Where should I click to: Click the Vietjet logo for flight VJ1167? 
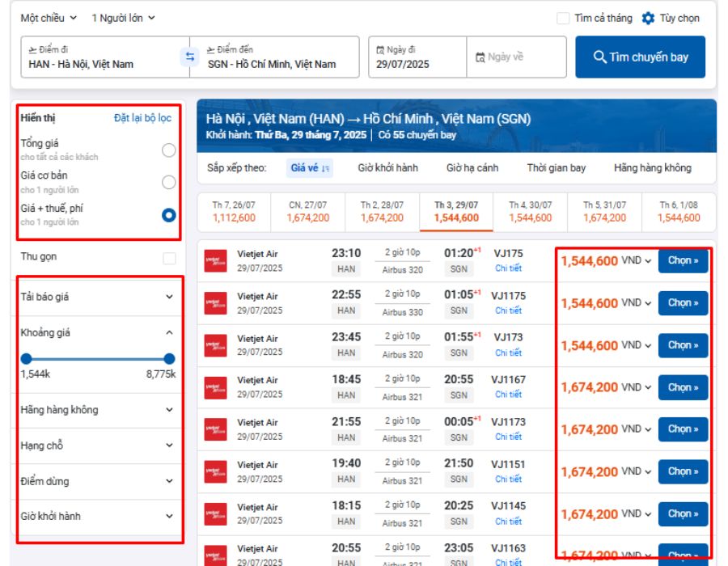click(x=216, y=387)
